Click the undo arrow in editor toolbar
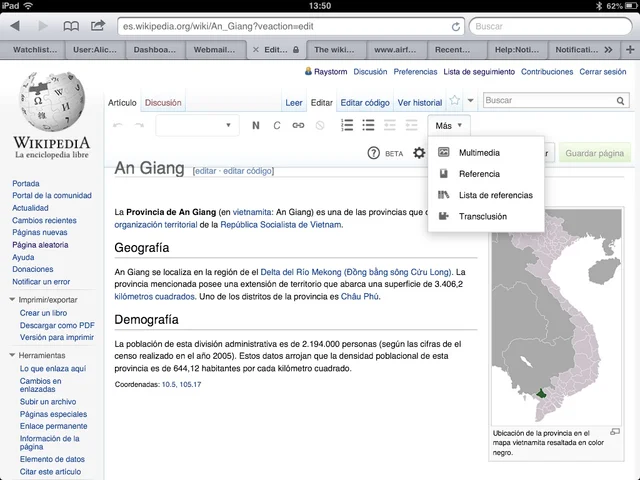The image size is (640, 480). (118, 125)
